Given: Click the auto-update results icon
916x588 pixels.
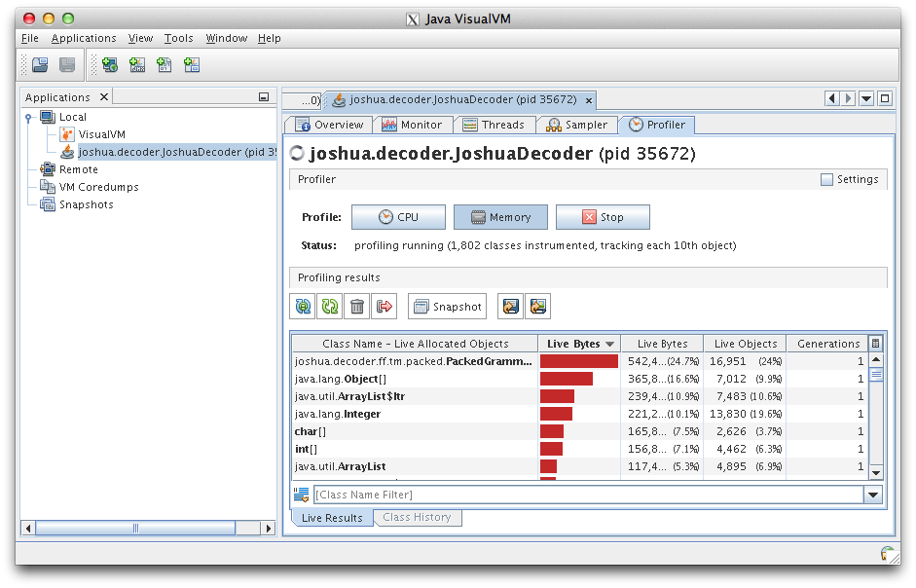Looking at the screenshot, I should click(x=303, y=307).
